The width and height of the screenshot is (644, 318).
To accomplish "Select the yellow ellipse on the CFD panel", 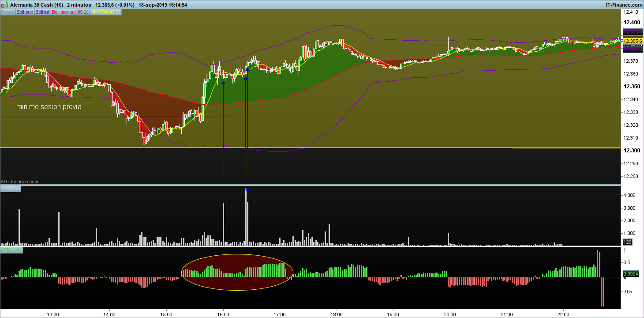I will coord(237,272).
